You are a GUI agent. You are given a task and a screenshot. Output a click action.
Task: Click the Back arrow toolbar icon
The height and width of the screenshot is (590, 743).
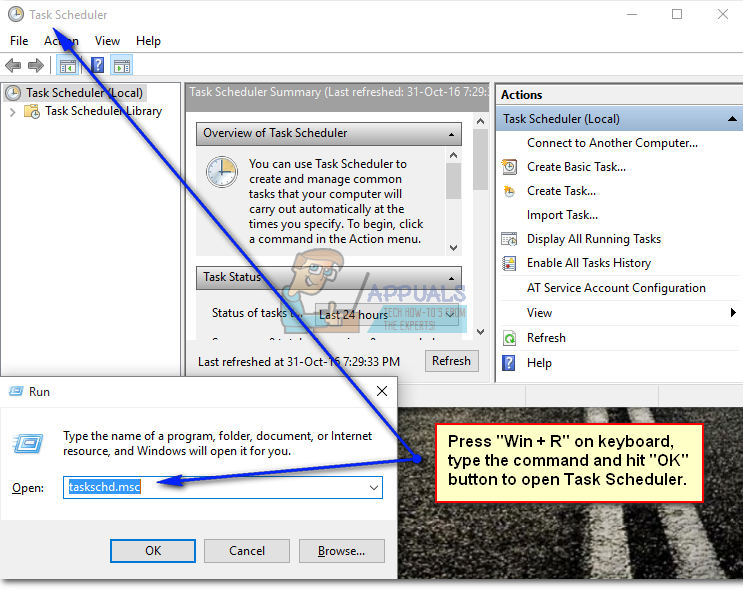[x=13, y=65]
